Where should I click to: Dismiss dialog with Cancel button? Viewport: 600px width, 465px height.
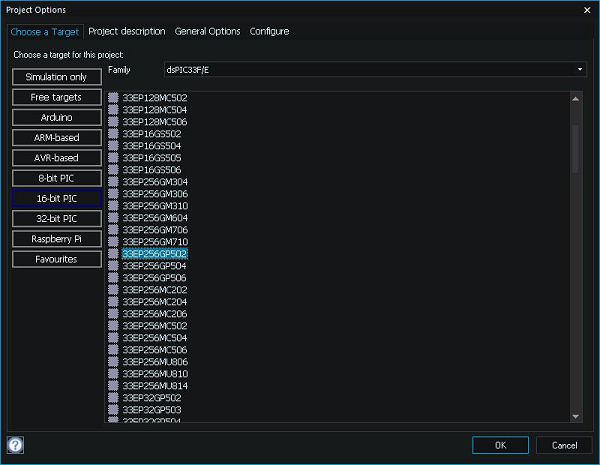click(564, 445)
